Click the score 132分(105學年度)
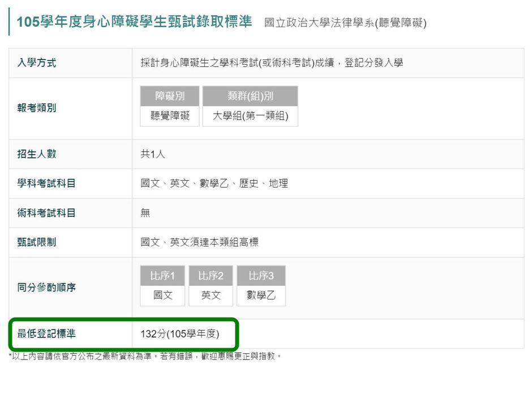This screenshot has height=397, width=532. [x=180, y=334]
